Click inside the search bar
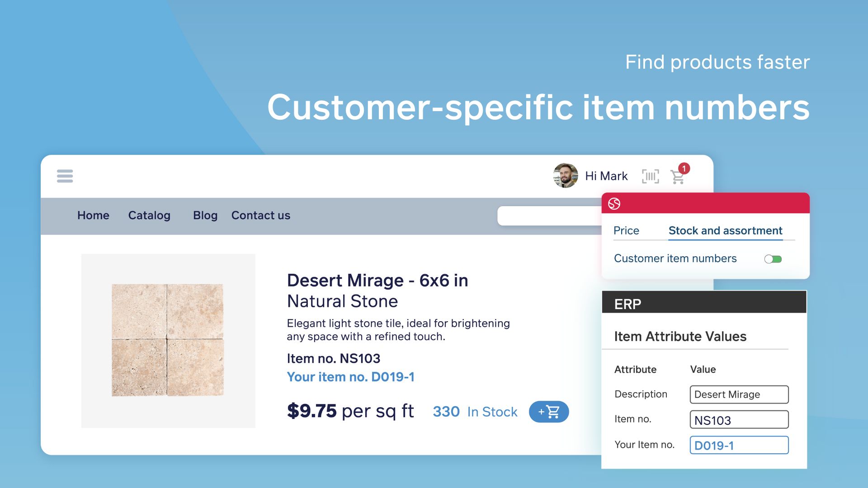The image size is (868, 488). [547, 216]
